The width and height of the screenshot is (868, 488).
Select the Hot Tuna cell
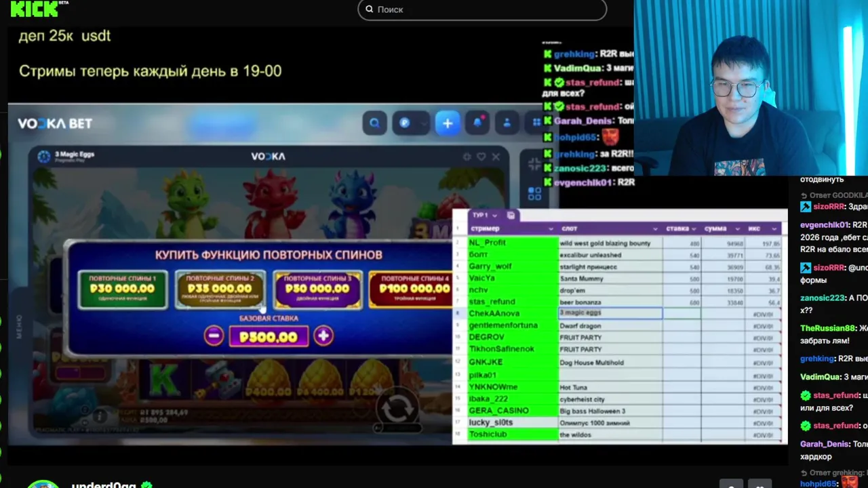pos(610,387)
